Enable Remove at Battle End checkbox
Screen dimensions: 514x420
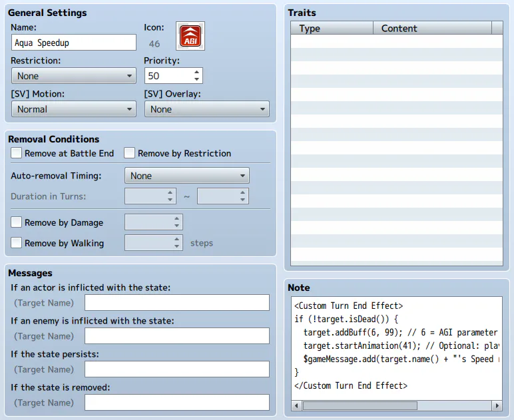(x=17, y=153)
